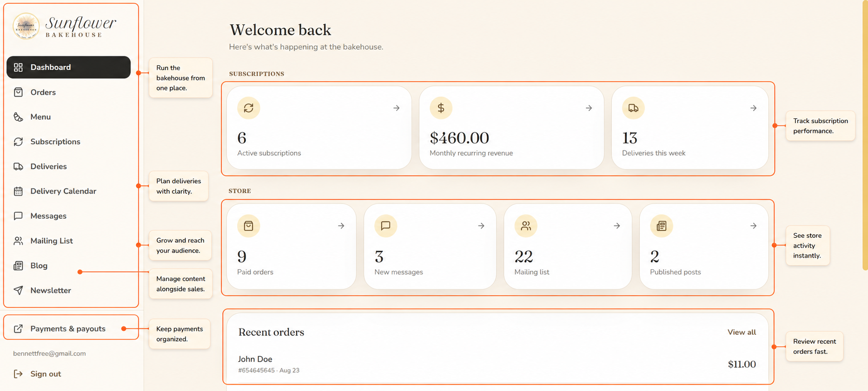Click the newspaper icon on Published posts card
The height and width of the screenshot is (391, 868).
tap(662, 226)
